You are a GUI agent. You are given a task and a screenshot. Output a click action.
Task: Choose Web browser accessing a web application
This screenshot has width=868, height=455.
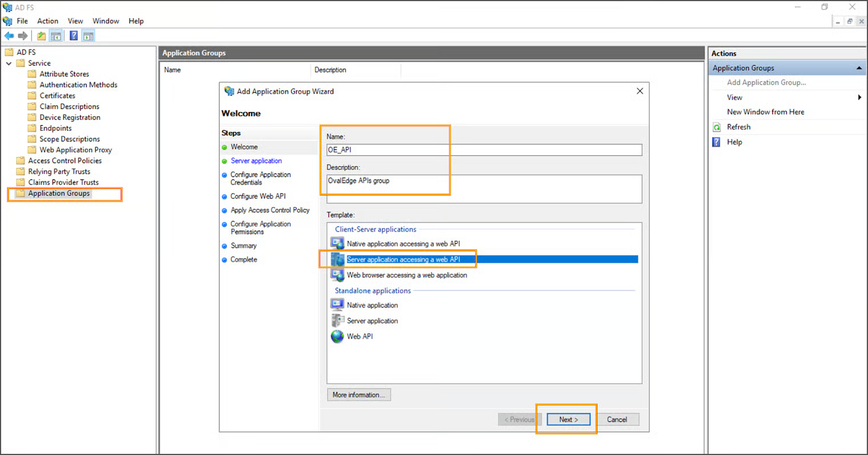click(x=407, y=275)
